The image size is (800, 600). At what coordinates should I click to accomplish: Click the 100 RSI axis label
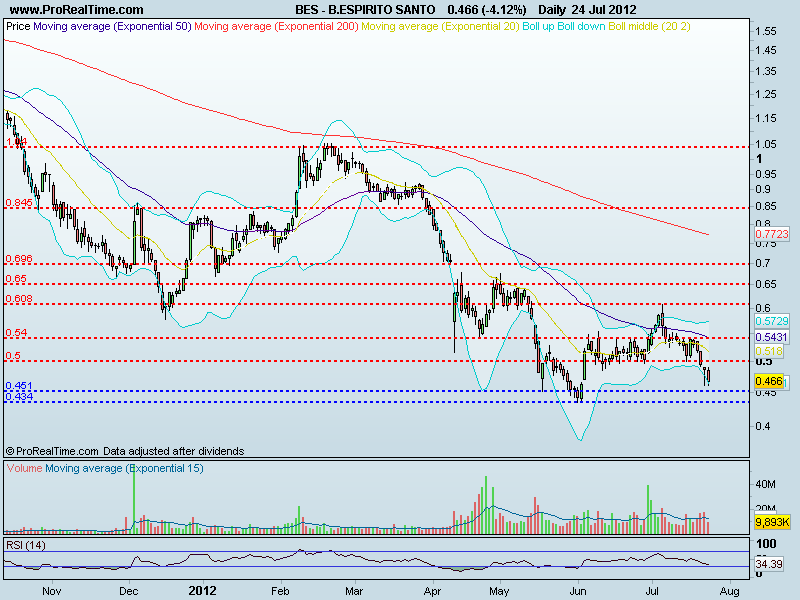point(766,544)
